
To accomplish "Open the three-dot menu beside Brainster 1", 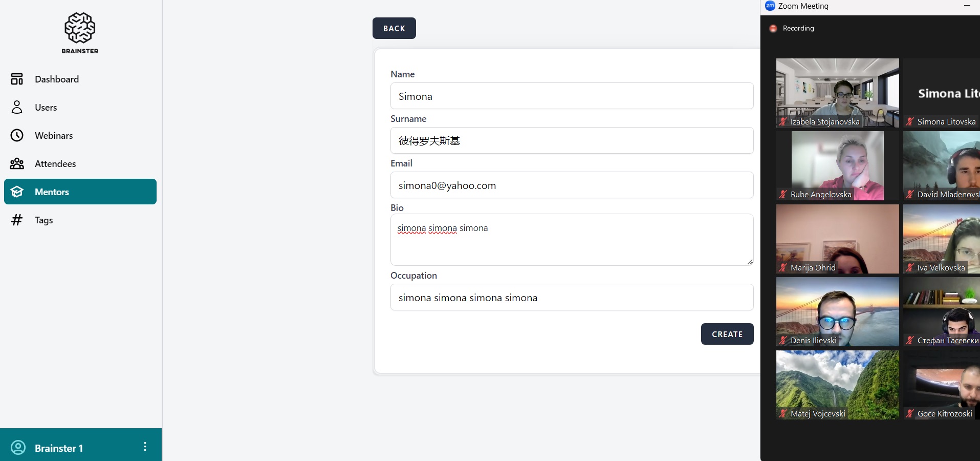I will tap(145, 447).
